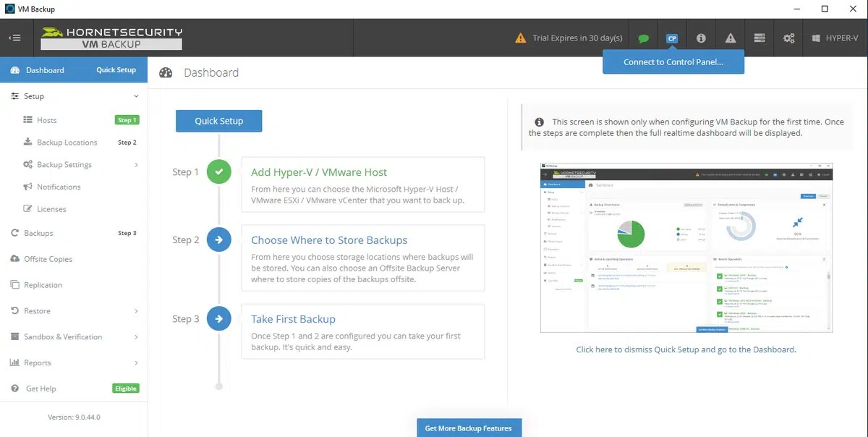Screen dimensions: 868x437
Task: Click the green Eligible badge
Action: (125, 389)
